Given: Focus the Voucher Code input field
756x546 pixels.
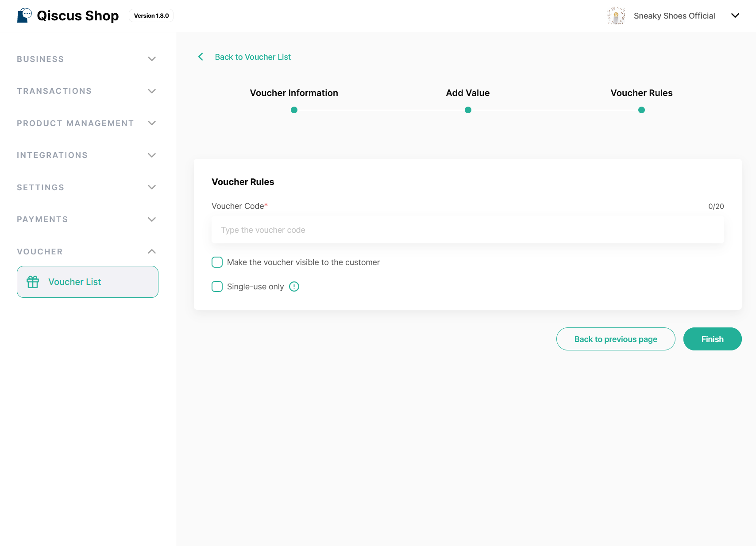Looking at the screenshot, I should tap(467, 230).
